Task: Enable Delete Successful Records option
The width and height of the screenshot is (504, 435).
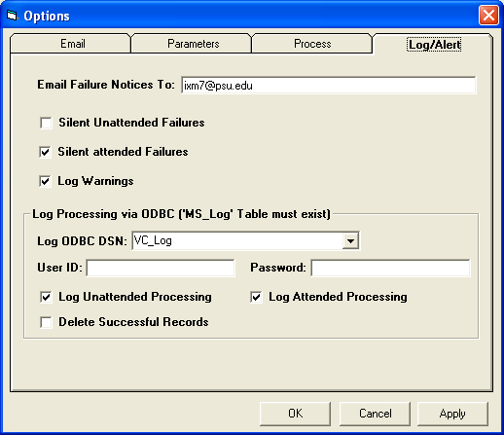Action: coord(46,322)
